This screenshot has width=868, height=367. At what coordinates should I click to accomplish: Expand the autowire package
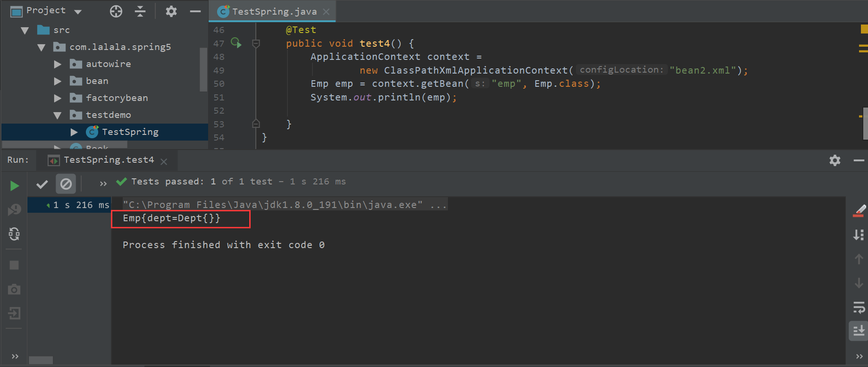click(x=58, y=64)
